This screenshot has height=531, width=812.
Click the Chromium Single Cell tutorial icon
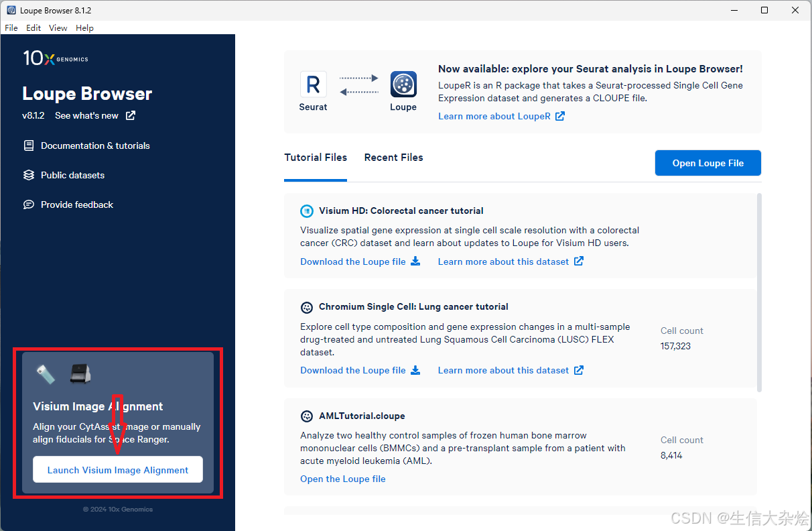point(306,307)
